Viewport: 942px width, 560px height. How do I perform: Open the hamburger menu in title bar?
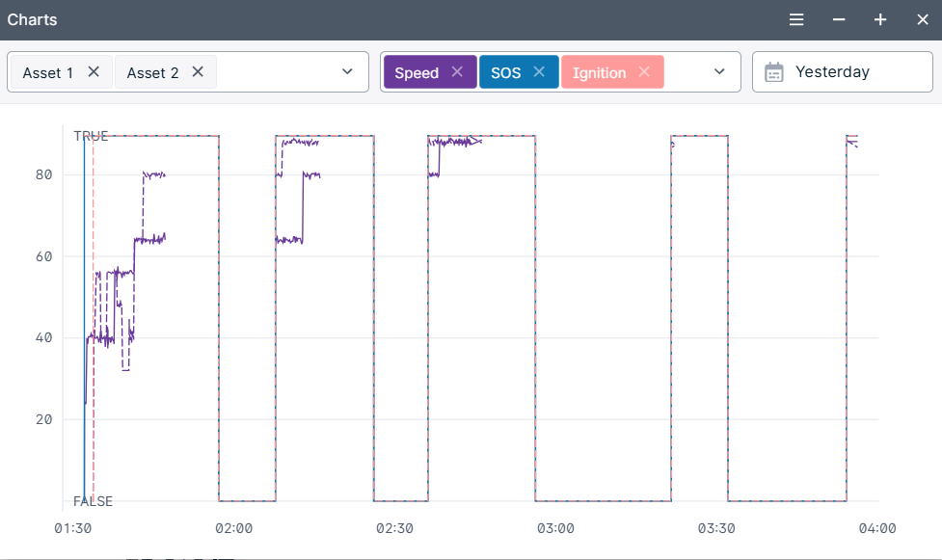click(x=796, y=20)
